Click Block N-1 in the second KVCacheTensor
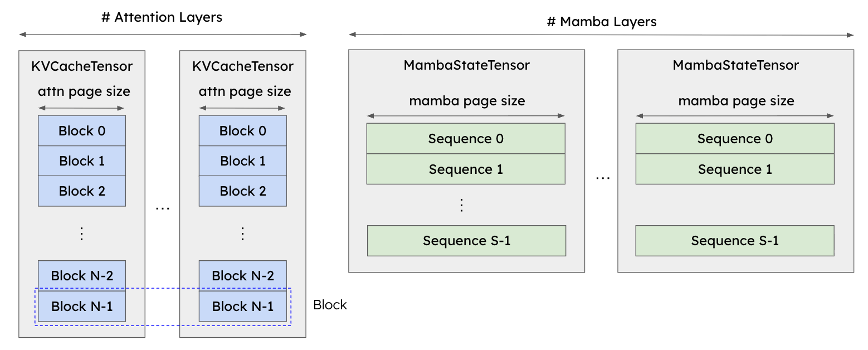868x350 pixels. (x=243, y=306)
